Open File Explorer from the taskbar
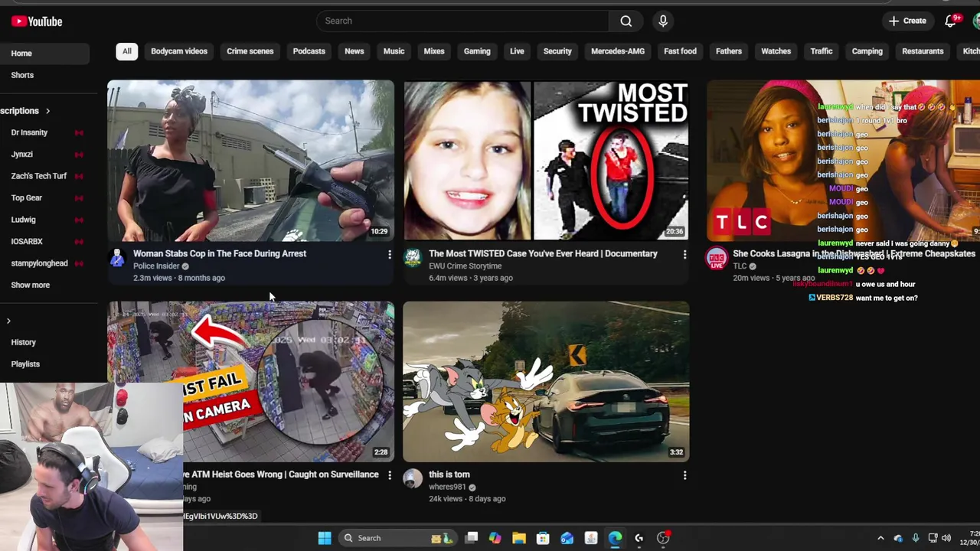 coord(518,538)
